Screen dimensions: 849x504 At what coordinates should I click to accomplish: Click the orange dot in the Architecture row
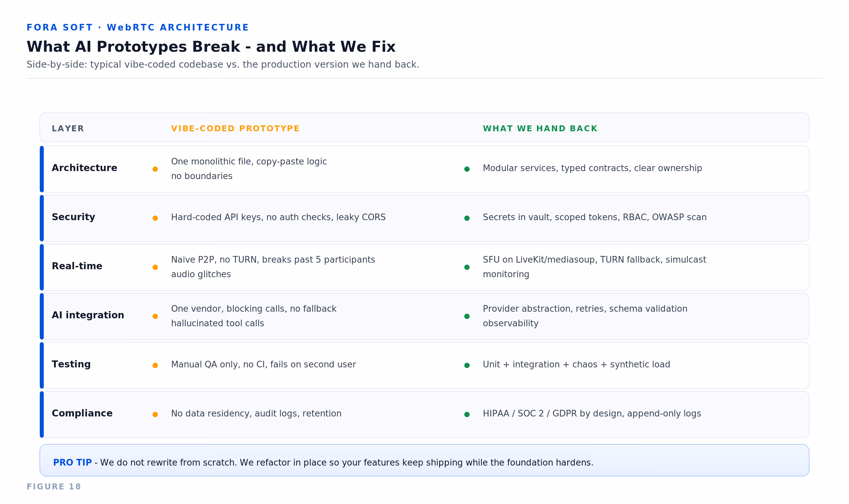click(x=155, y=169)
